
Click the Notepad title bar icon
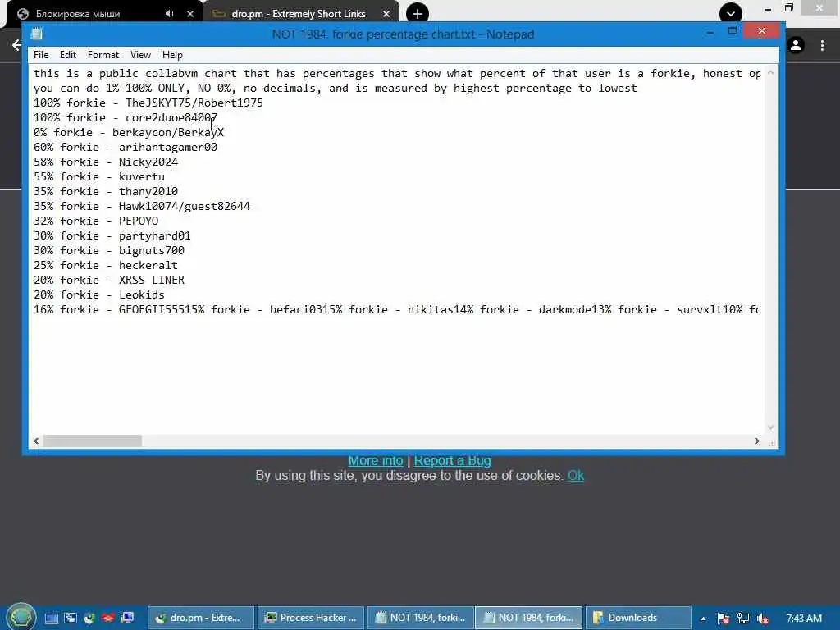36,34
